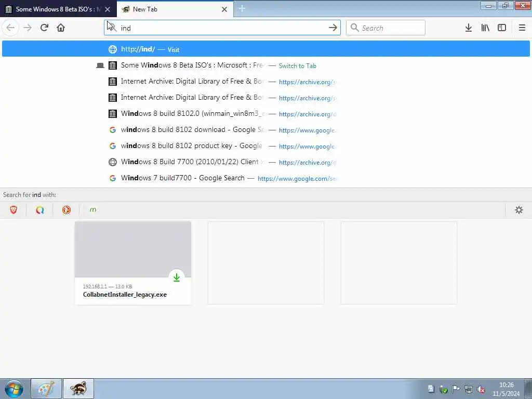Viewport: 532px width, 399px height.
Task: Select the New Tab tab
Action: click(x=175, y=9)
